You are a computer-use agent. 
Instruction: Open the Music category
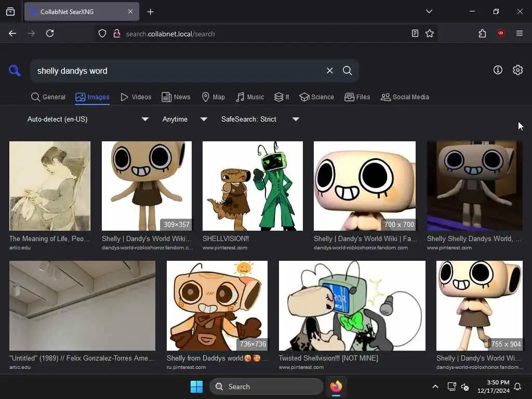(x=250, y=97)
